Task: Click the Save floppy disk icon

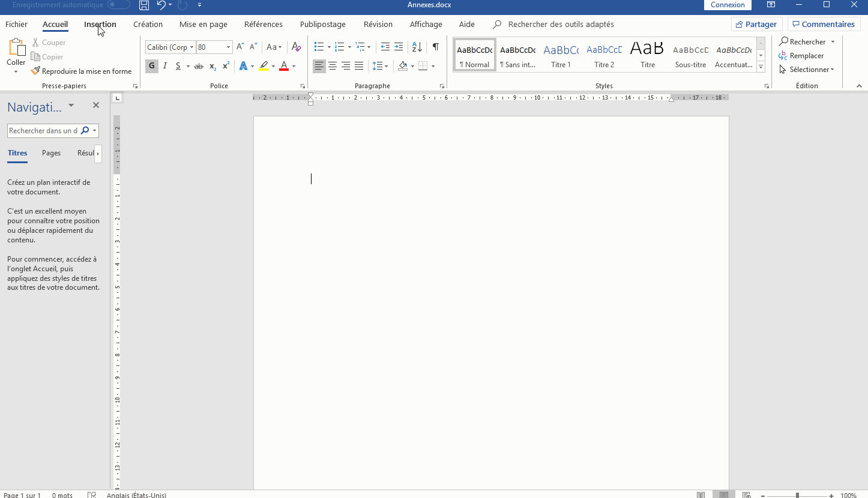Action: click(144, 5)
